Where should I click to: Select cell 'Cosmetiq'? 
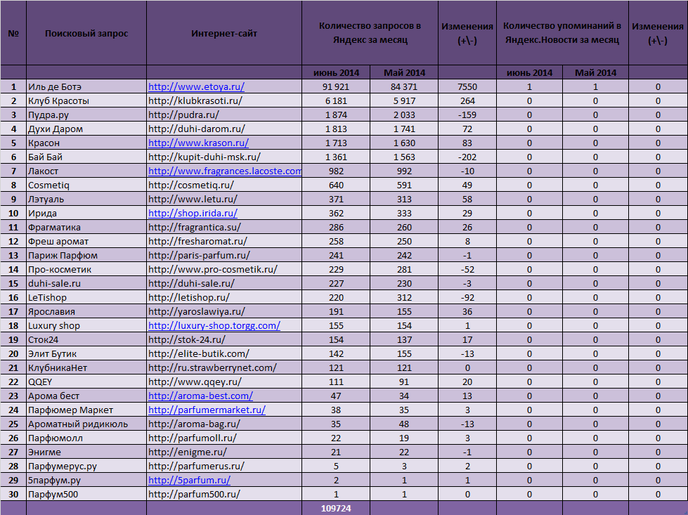tap(86, 185)
